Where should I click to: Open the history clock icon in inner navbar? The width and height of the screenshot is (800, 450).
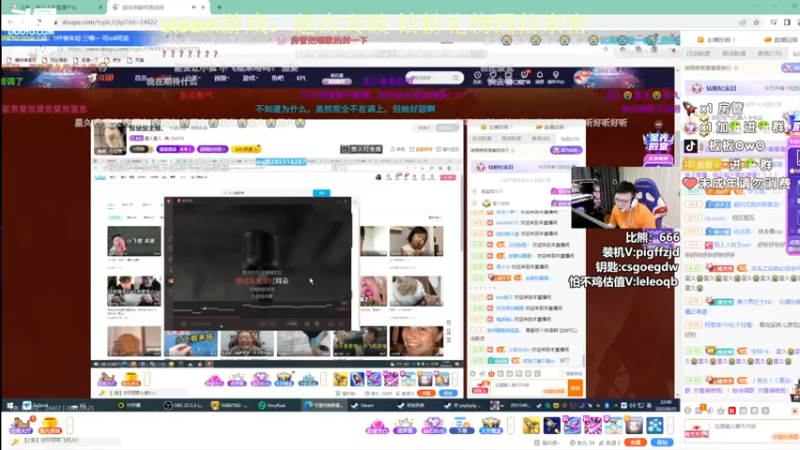tap(477, 77)
